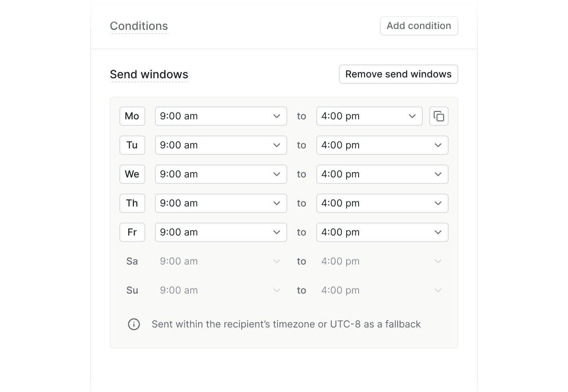Enable the Su send window
568x392 pixels.
coord(132,290)
